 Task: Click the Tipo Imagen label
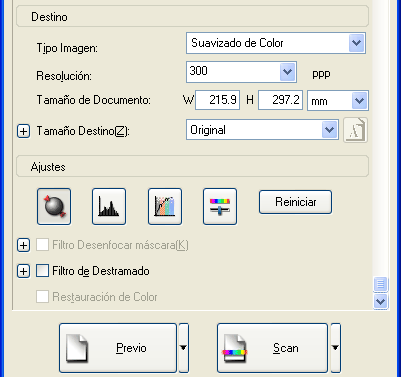[67, 48]
